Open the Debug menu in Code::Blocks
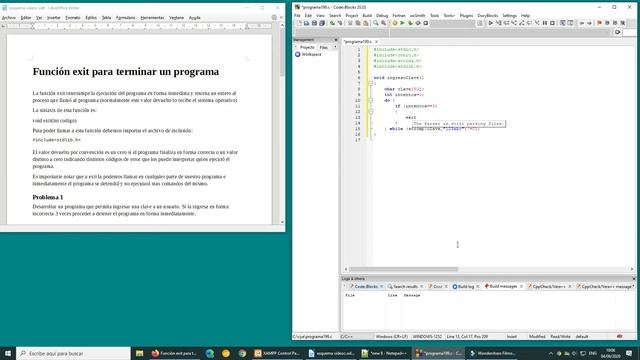 pos(382,16)
